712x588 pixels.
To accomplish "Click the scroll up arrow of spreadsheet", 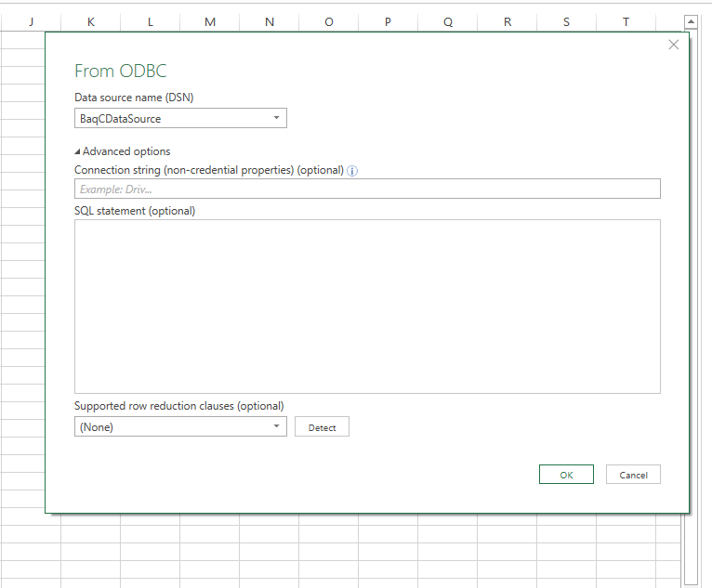I will click(x=691, y=21).
